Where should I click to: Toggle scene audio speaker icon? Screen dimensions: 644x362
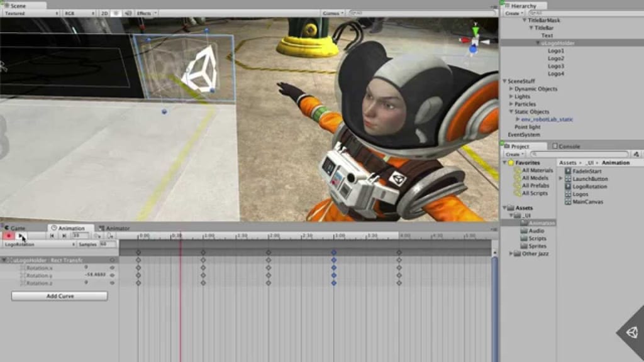[x=128, y=13]
